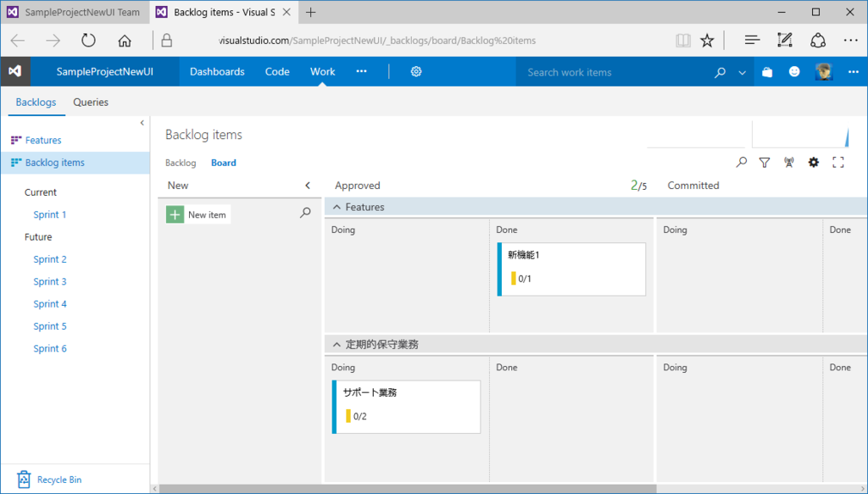This screenshot has width=868, height=494.
Task: Close the Backlog items browser tab
Action: 287,12
